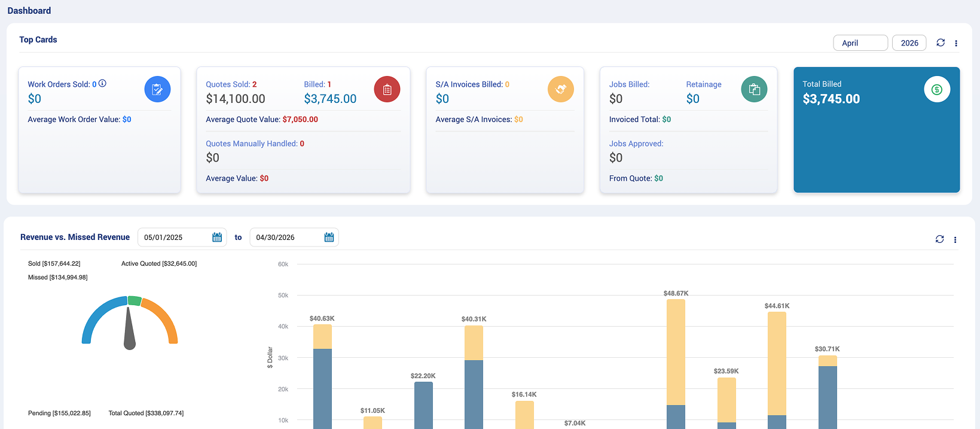Toggle the Sold [$157,644.22] legend entry

(54, 263)
